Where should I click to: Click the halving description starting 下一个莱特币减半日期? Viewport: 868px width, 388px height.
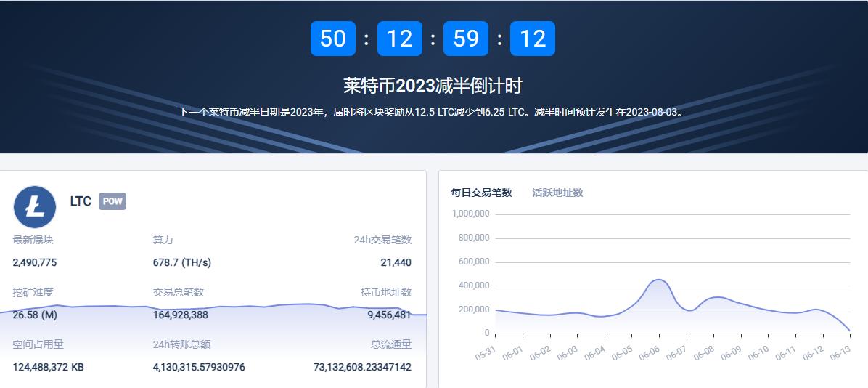433,112
